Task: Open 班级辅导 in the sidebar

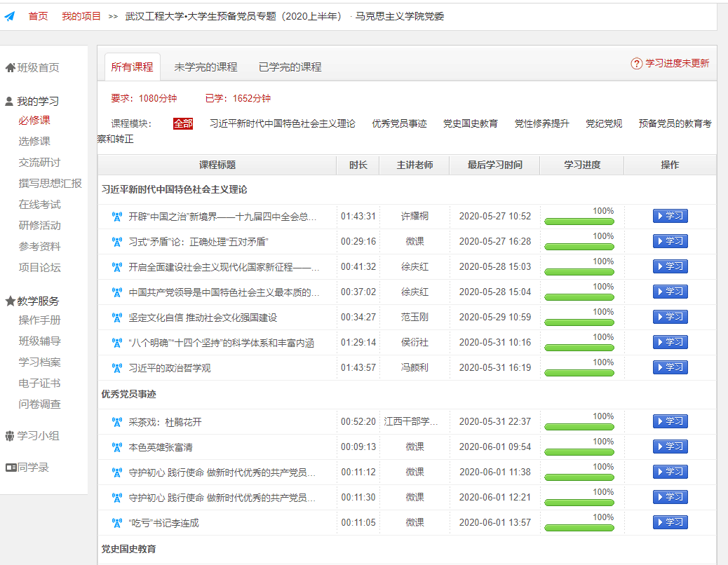Action: tap(39, 341)
